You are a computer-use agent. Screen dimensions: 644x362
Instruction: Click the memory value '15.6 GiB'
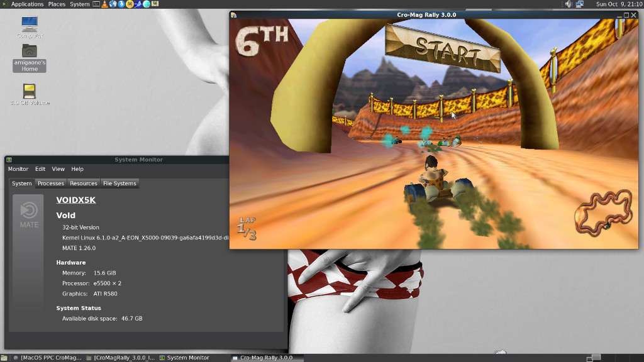click(105, 273)
